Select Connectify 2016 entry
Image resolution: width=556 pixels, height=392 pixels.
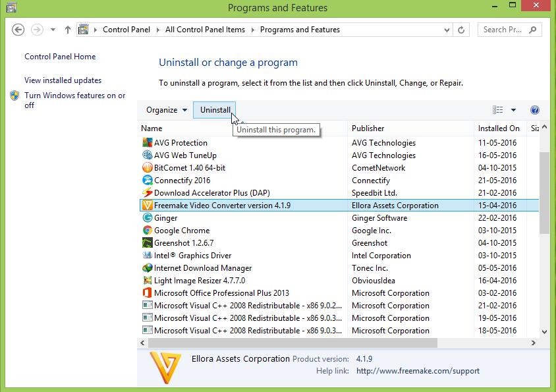coord(339,181)
